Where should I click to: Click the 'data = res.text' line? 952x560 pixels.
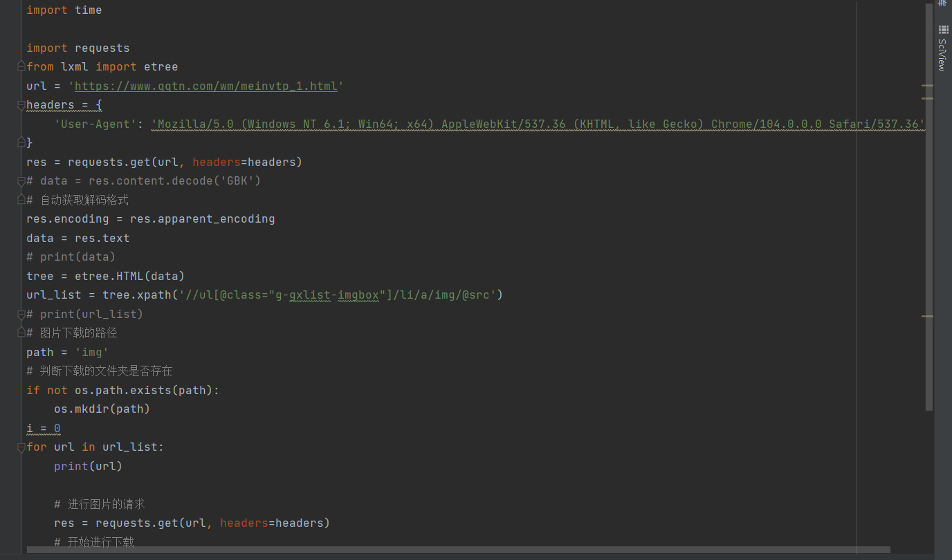[78, 239]
